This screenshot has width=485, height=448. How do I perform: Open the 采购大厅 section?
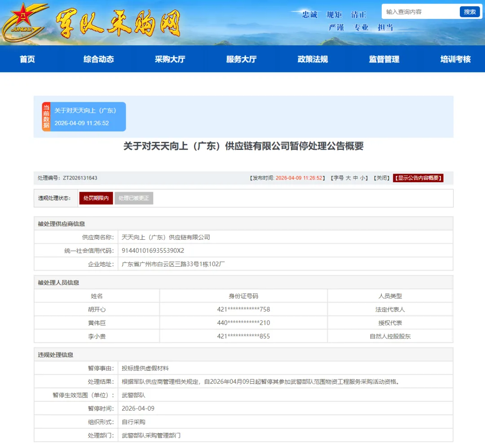click(x=169, y=59)
